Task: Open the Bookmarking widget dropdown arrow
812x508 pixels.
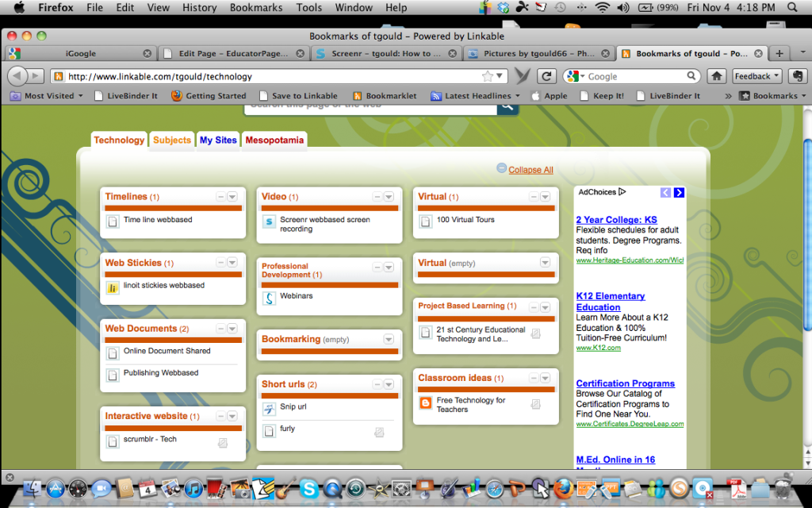Action: [x=389, y=339]
